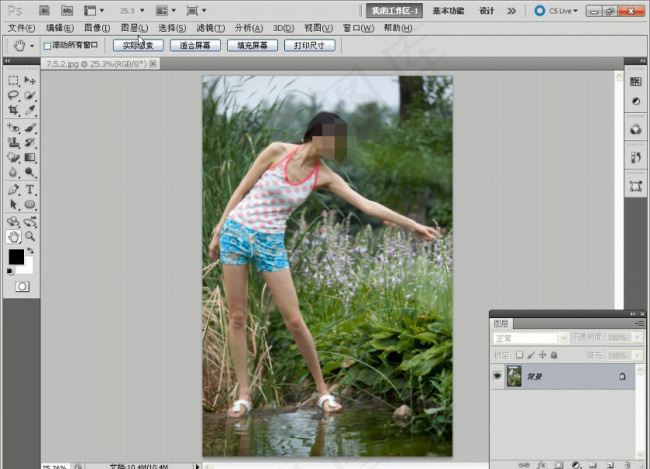The width and height of the screenshot is (650, 469).
Task: Select the Dodge tool
Action: [x=30, y=172]
